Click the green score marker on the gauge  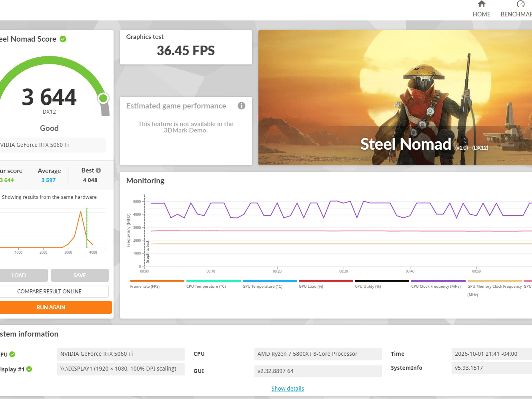[103, 98]
